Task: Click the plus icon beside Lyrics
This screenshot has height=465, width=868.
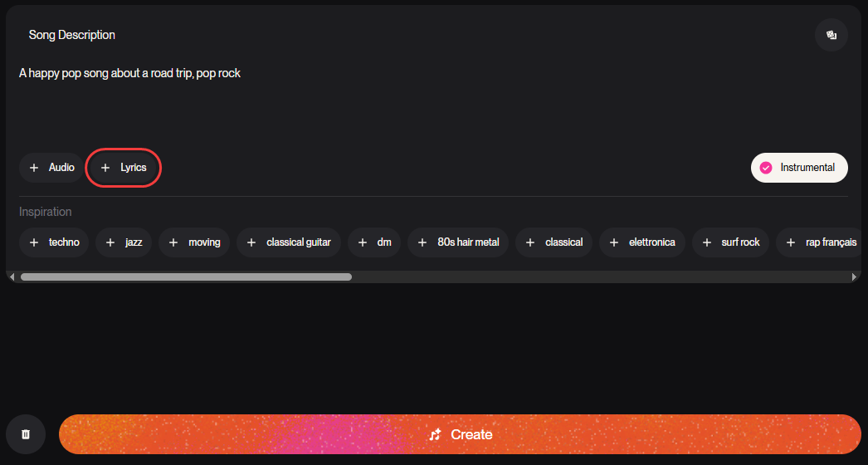Action: (105, 168)
